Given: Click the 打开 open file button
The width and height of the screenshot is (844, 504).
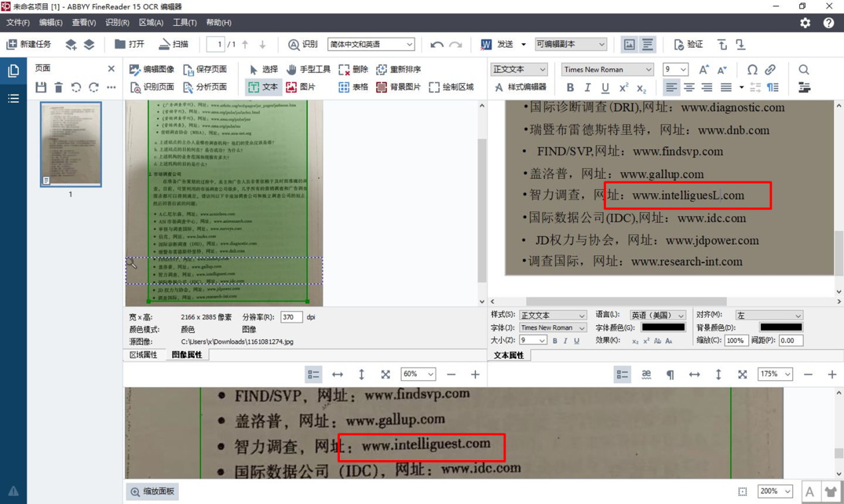Looking at the screenshot, I should tap(129, 45).
